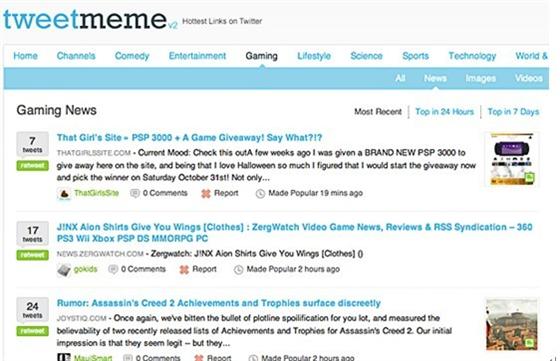
Task: Switch to the Technology category
Action: pyautogui.click(x=472, y=56)
